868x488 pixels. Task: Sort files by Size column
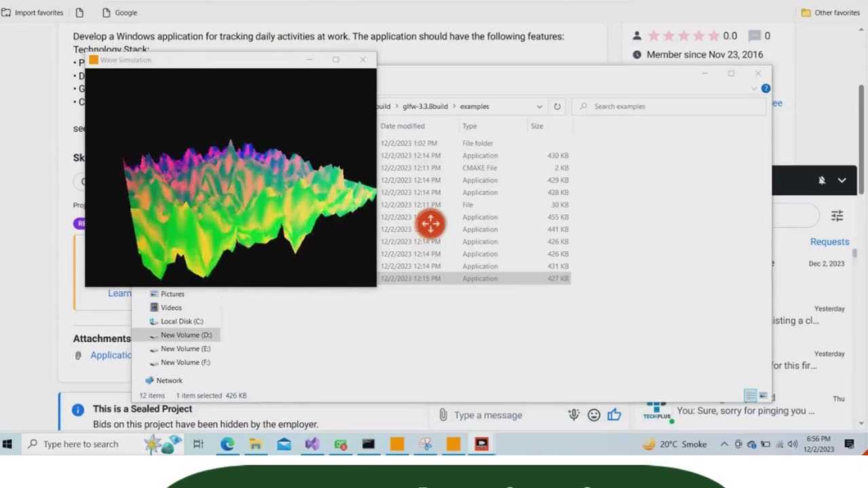coord(537,126)
